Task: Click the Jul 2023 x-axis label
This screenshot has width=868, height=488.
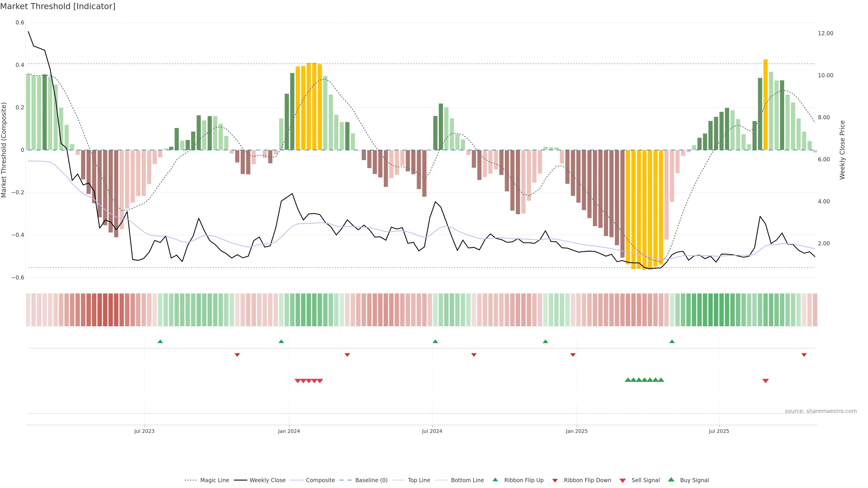Action: click(144, 431)
